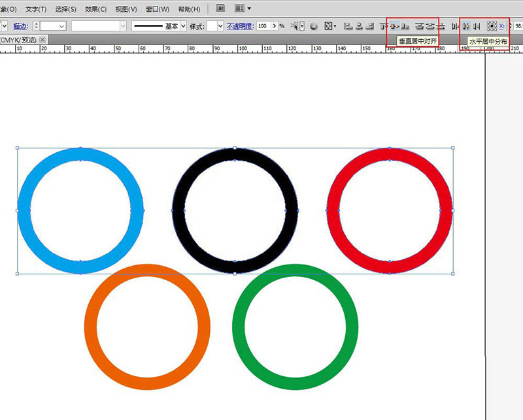This screenshot has width=523, height=420.
Task: Open the Arrange Documents dropdown arrow
Action: pos(249,8)
